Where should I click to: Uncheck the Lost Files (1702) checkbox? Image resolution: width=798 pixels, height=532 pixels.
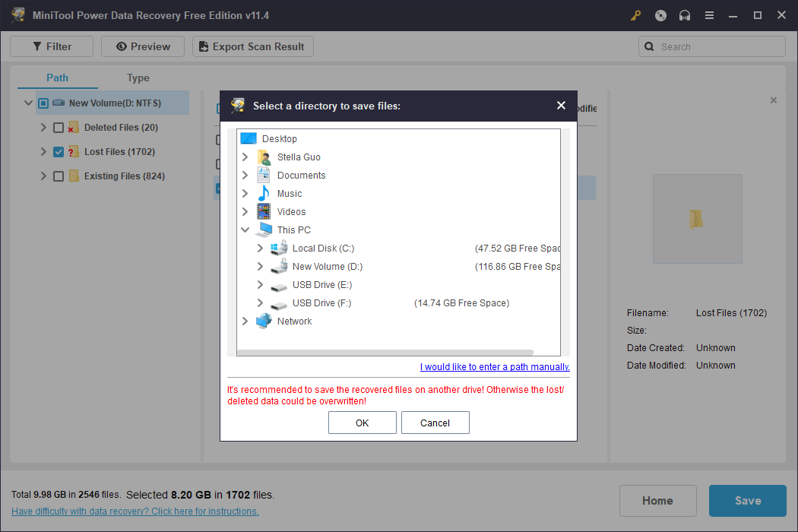[59, 152]
